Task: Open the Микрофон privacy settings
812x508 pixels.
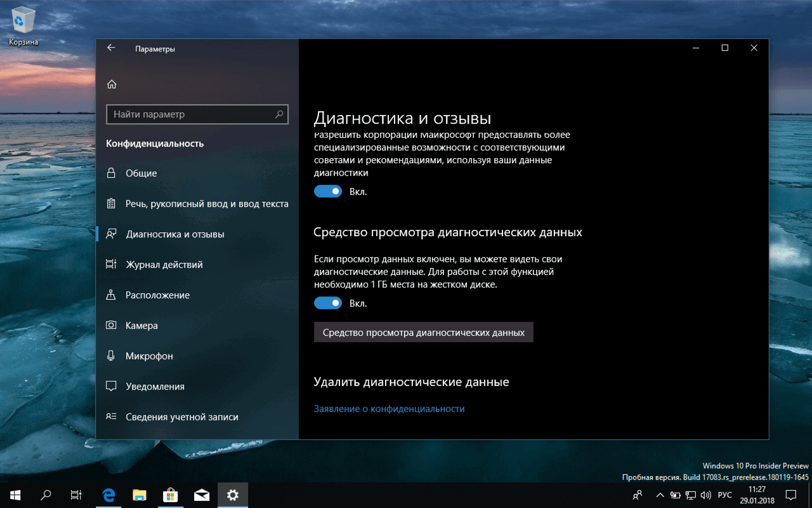Action: click(197, 356)
